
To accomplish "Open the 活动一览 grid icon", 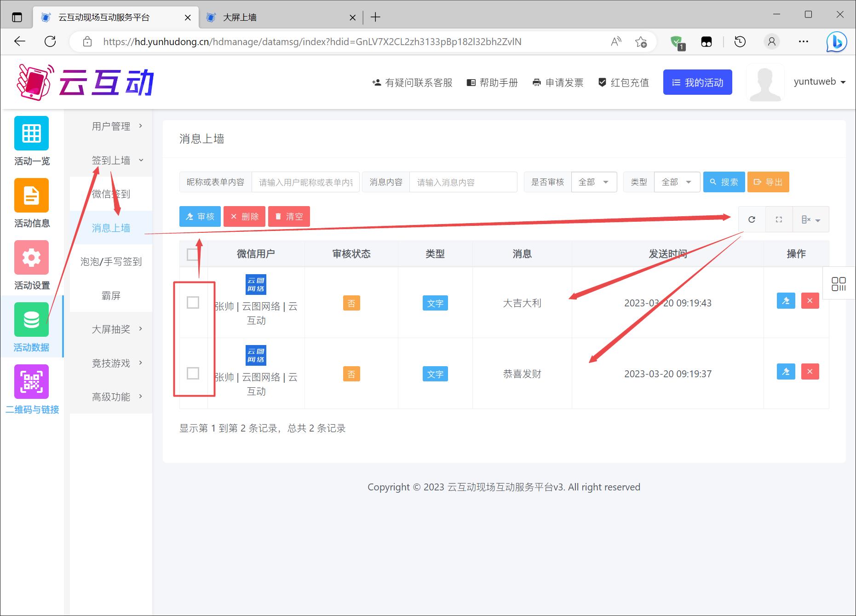I will point(31,133).
